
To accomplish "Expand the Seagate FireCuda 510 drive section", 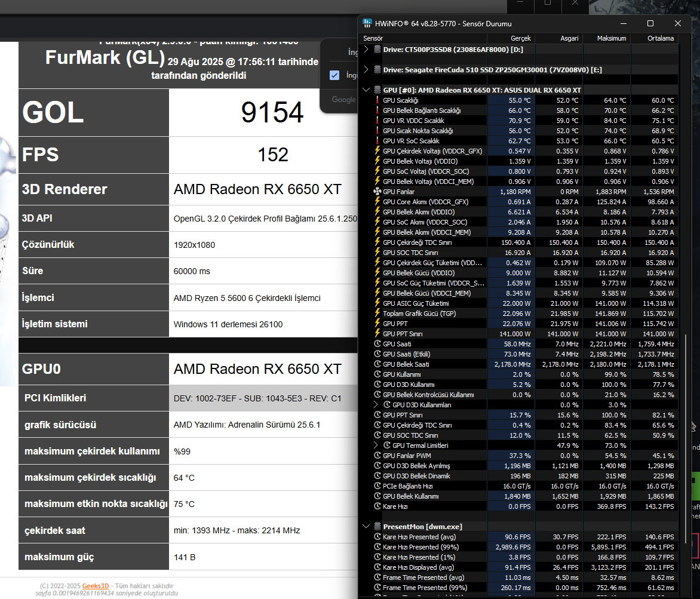I will point(366,69).
